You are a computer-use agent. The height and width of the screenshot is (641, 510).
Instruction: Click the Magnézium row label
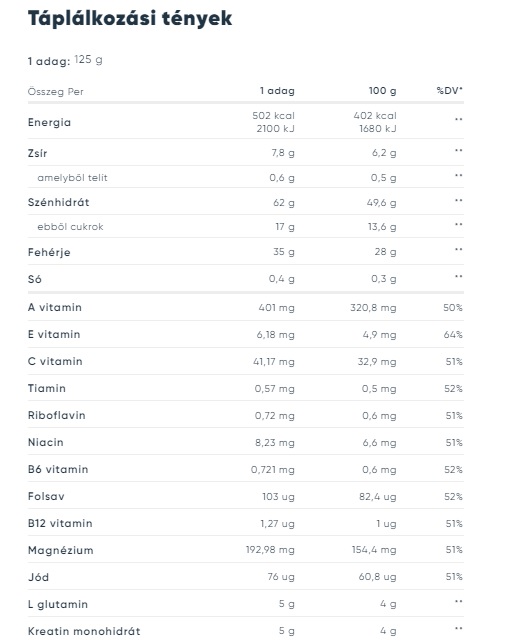pos(60,550)
